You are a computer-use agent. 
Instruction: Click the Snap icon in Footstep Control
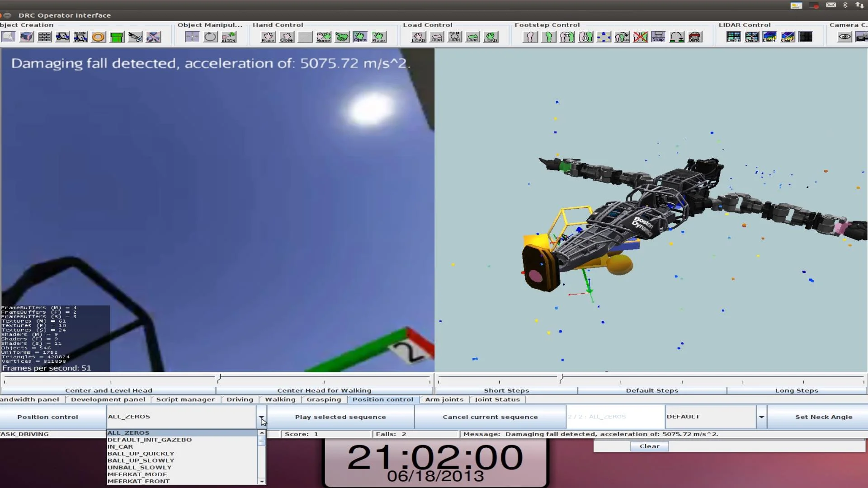pos(659,37)
